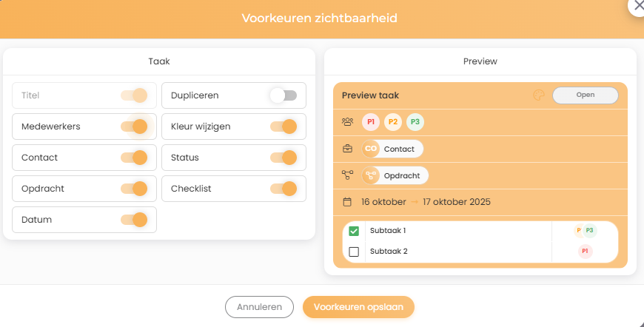
Task: Close the visibility preferences dialog
Action: point(637,5)
